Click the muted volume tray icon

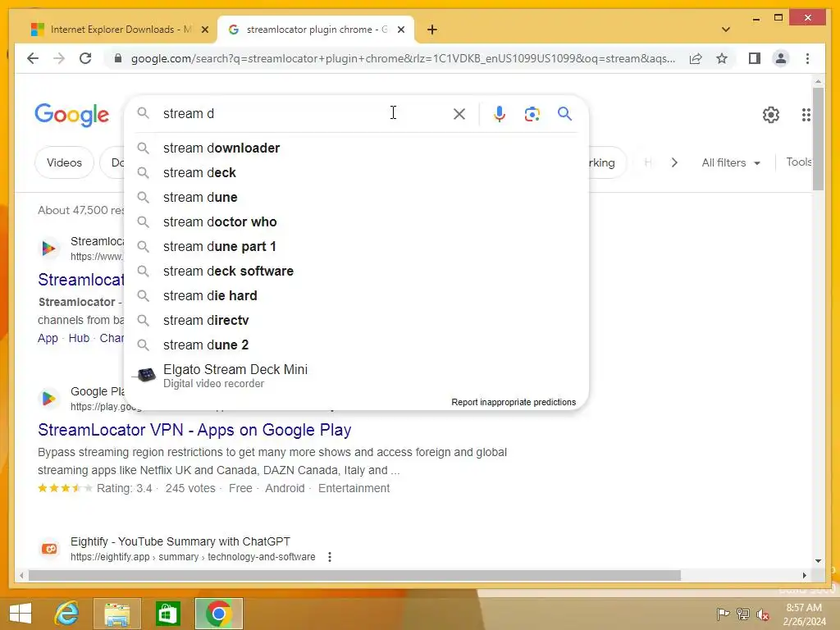tap(763, 614)
